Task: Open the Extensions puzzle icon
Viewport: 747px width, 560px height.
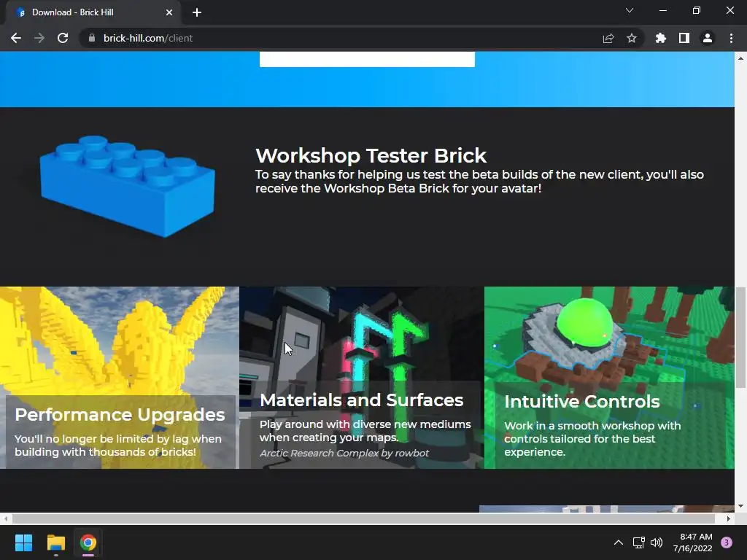Action: tap(661, 38)
